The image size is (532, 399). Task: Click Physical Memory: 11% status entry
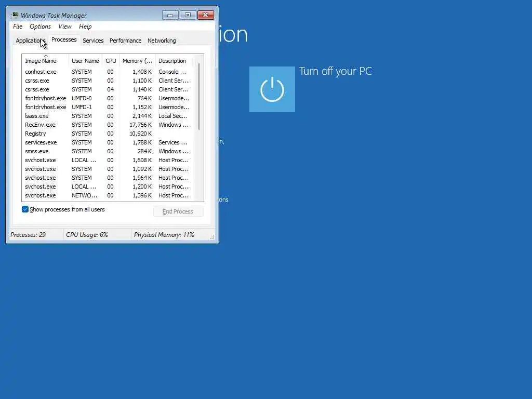pyautogui.click(x=164, y=235)
